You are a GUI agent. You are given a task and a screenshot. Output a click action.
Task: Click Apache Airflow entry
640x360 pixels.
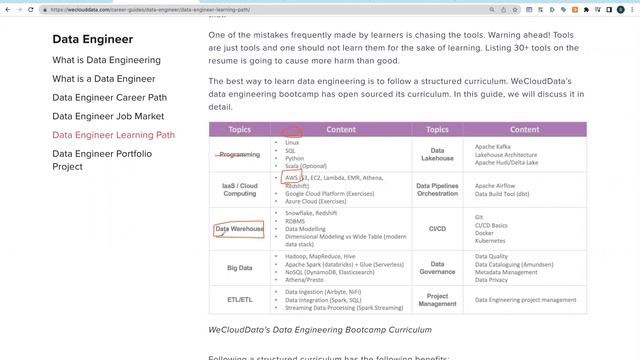click(495, 186)
